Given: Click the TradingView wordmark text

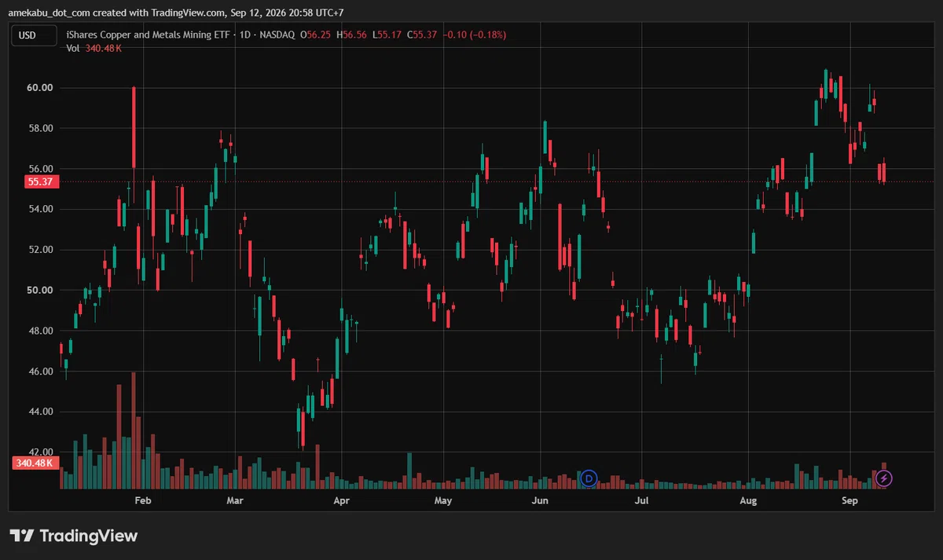Looking at the screenshot, I should click(89, 536).
